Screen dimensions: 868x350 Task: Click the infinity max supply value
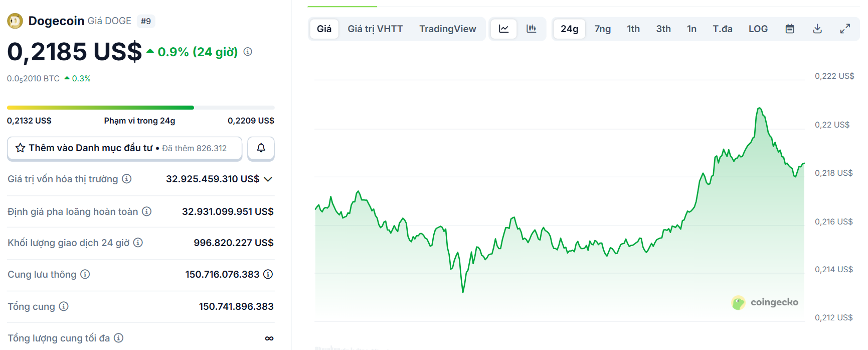point(269,338)
